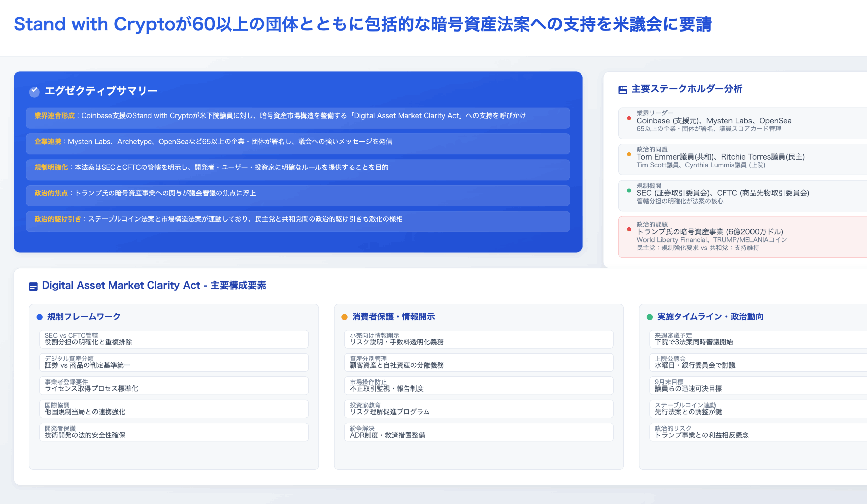
Task: Select the SEC vs CFTC管轄 item
Action: 174,339
